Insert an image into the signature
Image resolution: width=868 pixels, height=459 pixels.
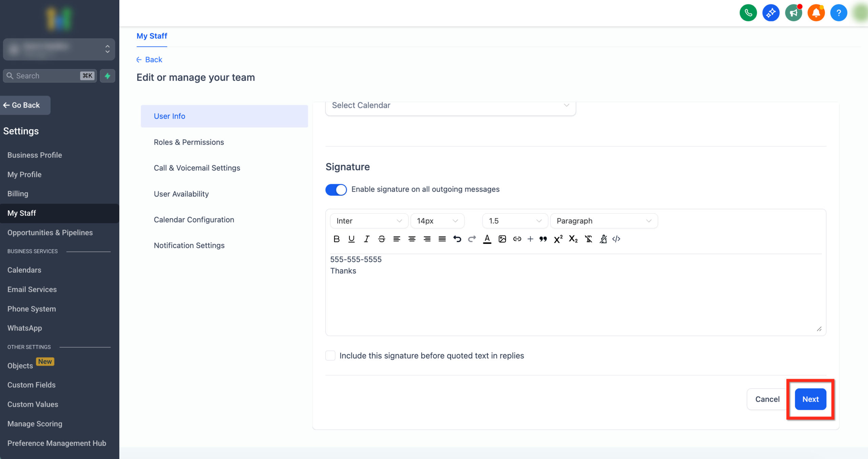[502, 239]
